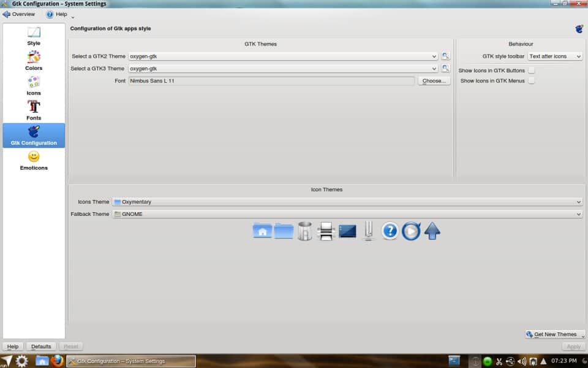Open the Fonts settings module
Screen dimensions: 588x368
(34, 110)
